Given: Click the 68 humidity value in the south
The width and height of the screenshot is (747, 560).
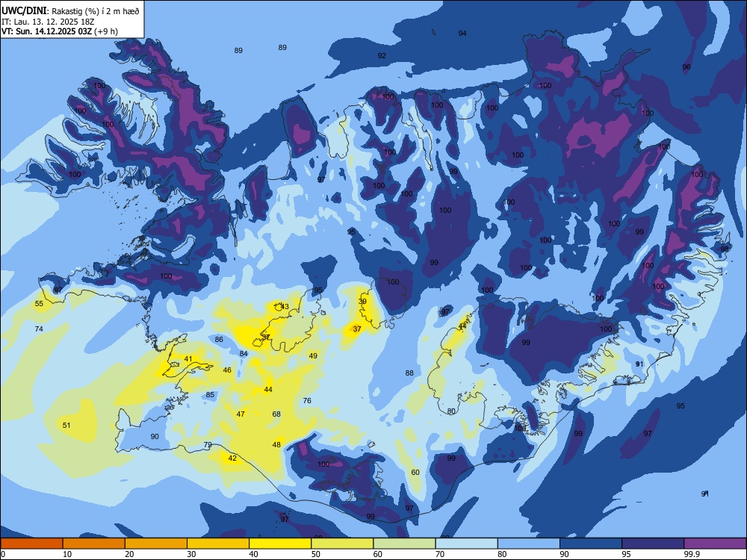Looking at the screenshot, I should (x=276, y=414).
